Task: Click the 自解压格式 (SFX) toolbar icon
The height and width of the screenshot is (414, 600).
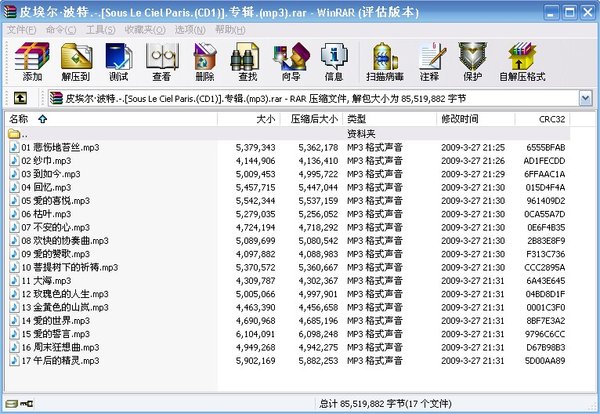Action: (522, 62)
